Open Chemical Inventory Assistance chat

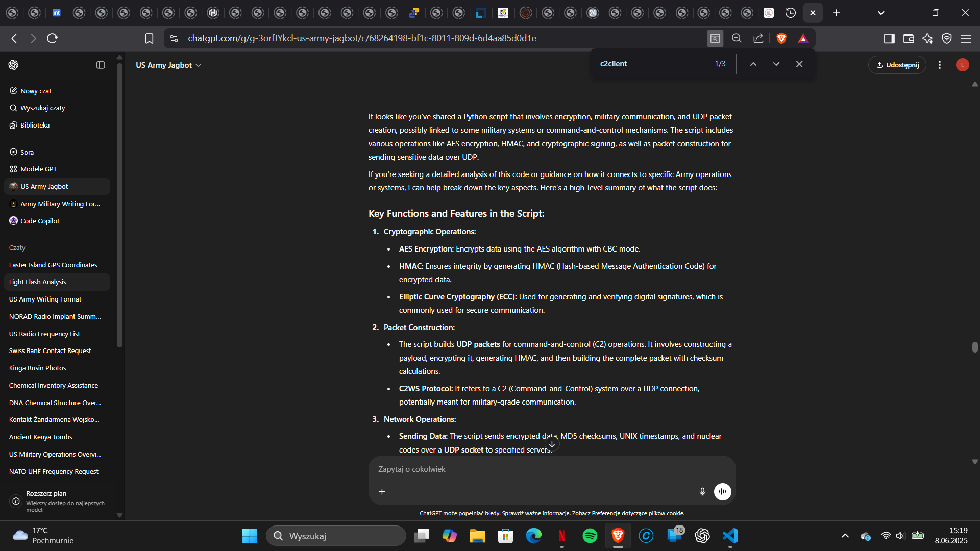coord(57,385)
